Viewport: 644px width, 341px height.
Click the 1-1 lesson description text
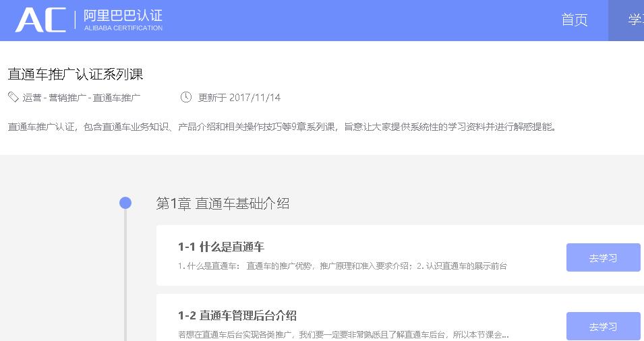tap(343, 266)
